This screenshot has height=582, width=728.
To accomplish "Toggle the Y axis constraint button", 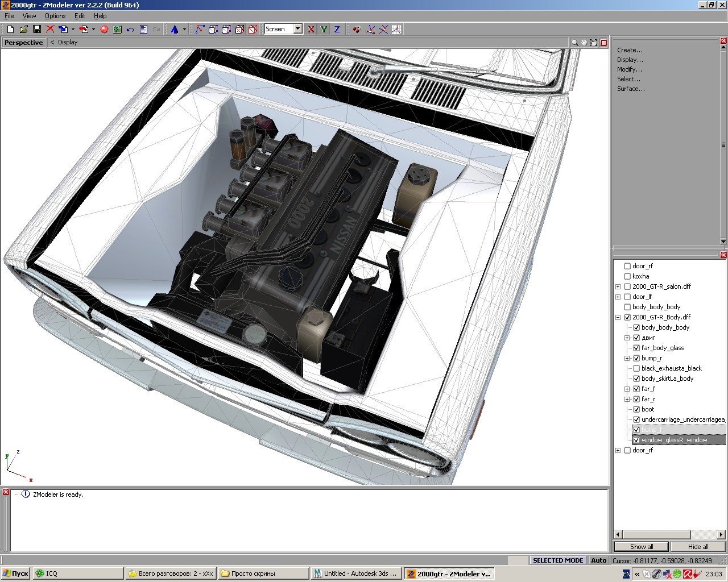I will (324, 29).
